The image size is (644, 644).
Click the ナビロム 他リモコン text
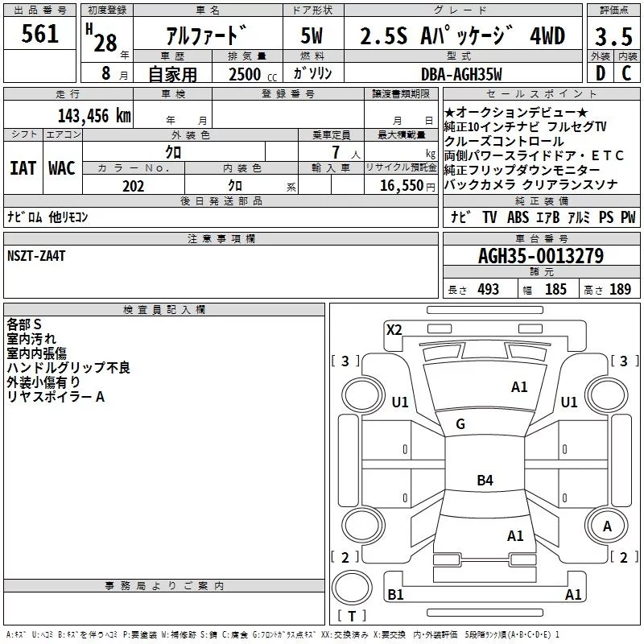[47, 217]
